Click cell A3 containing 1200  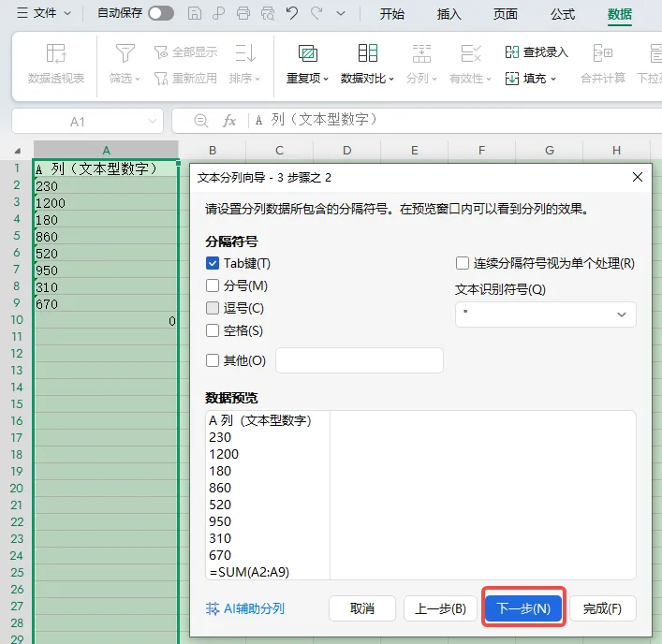(106, 203)
